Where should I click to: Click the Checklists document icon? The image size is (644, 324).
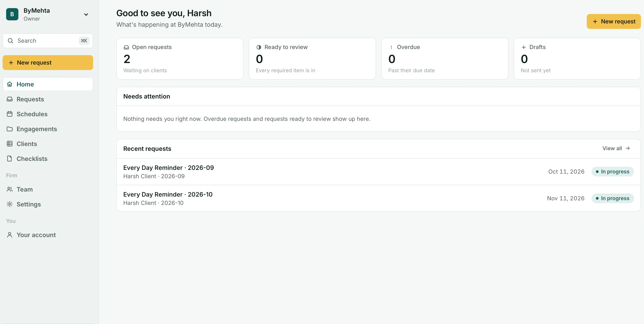(x=9, y=159)
